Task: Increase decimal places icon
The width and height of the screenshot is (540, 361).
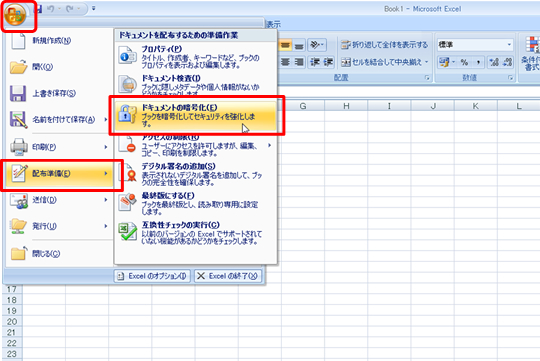Action: (494, 62)
